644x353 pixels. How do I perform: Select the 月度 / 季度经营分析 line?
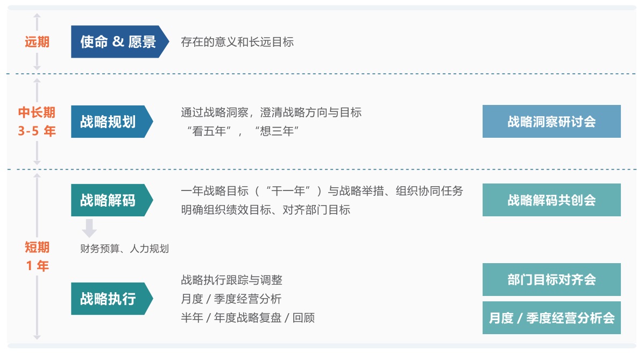(231, 299)
